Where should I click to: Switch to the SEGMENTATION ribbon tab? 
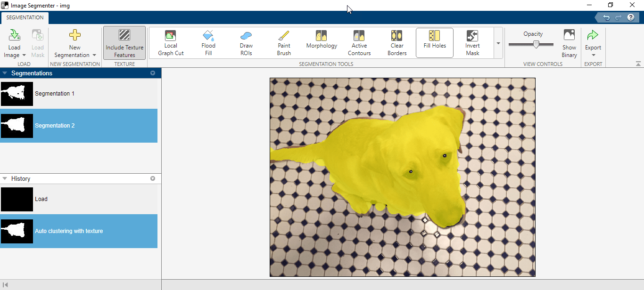click(25, 17)
